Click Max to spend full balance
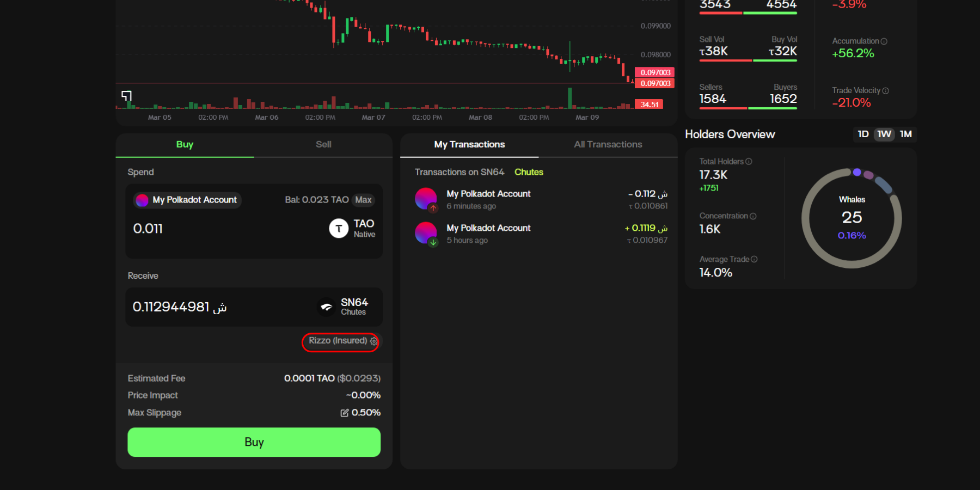Image resolution: width=980 pixels, height=490 pixels. (x=363, y=200)
